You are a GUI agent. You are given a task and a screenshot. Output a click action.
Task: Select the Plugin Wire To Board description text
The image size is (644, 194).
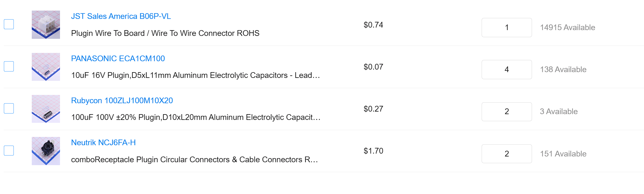click(165, 33)
